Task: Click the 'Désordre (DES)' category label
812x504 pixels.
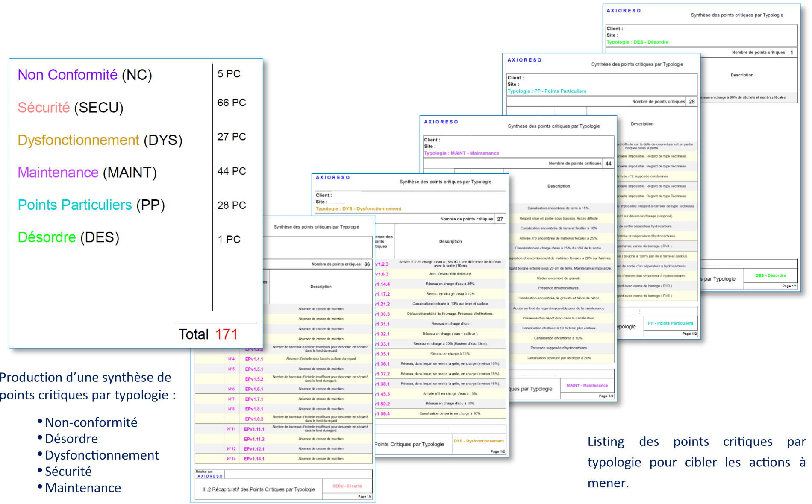Action: click(68, 237)
